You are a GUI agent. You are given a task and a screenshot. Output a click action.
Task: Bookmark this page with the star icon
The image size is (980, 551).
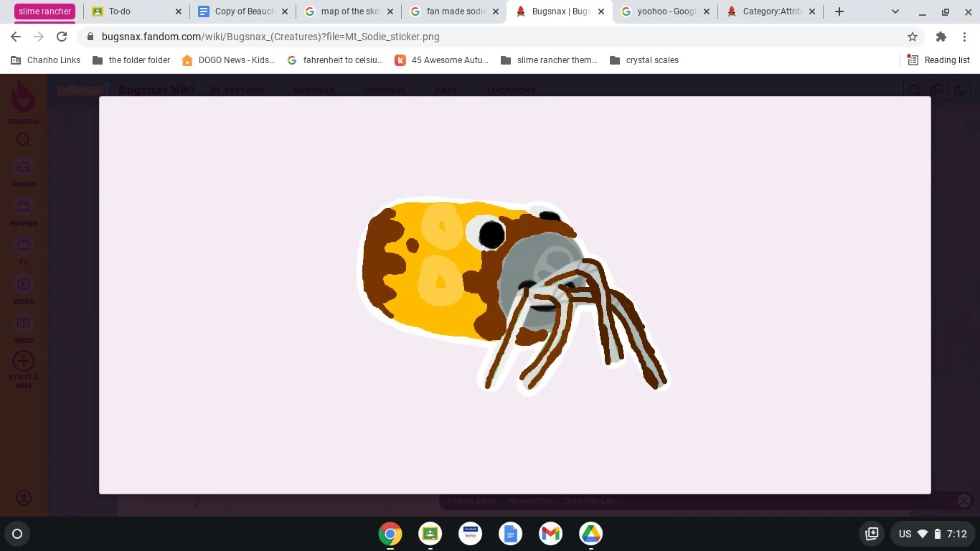[913, 37]
